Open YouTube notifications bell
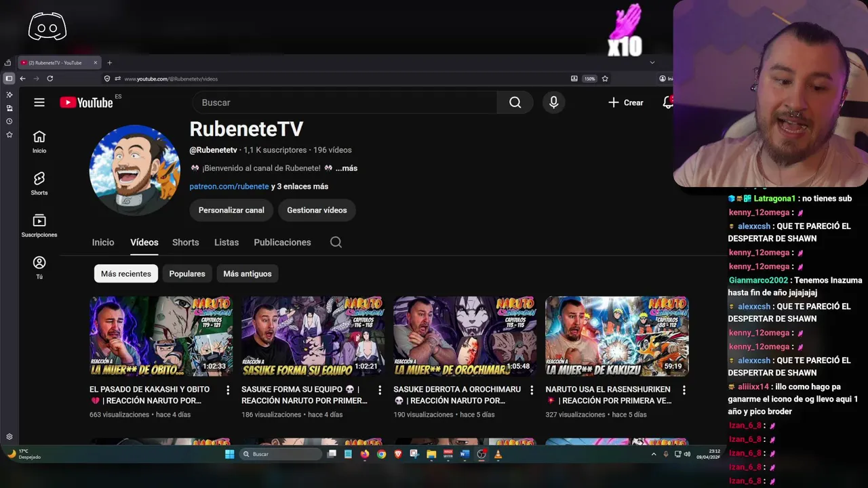This screenshot has height=488, width=868. (x=668, y=102)
